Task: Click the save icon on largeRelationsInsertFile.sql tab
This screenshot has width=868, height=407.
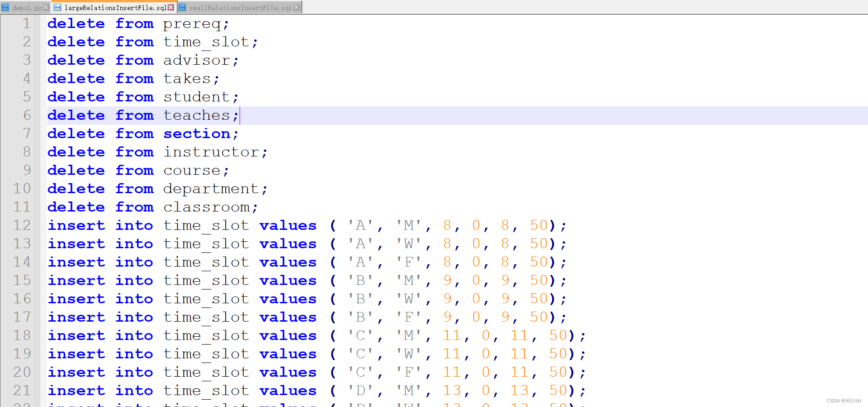Action: (57, 7)
